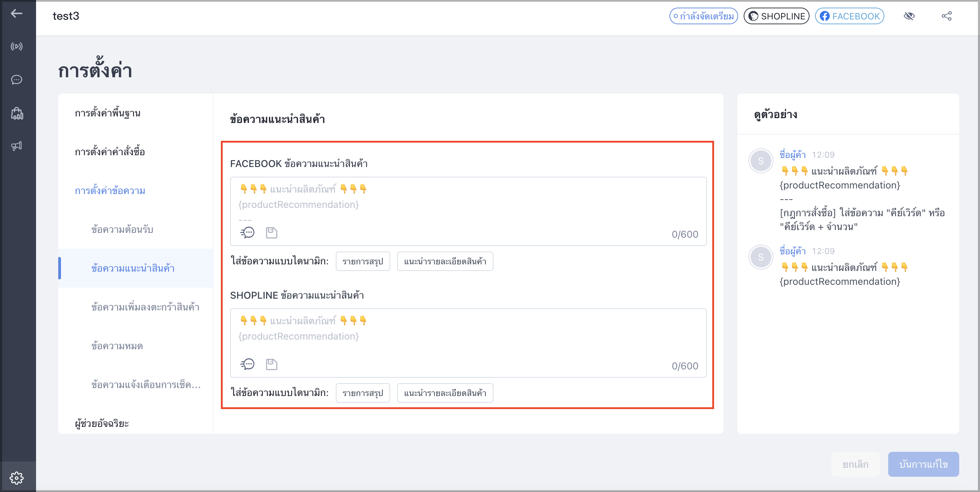Toggle the crossed-out eye visibility icon
Viewport: 980px width, 492px height.
pos(909,16)
